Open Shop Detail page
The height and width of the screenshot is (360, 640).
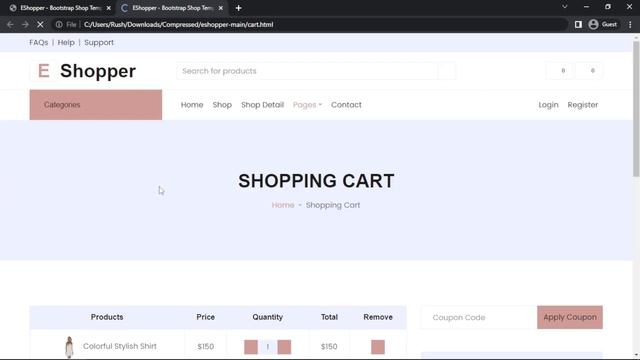coord(262,105)
